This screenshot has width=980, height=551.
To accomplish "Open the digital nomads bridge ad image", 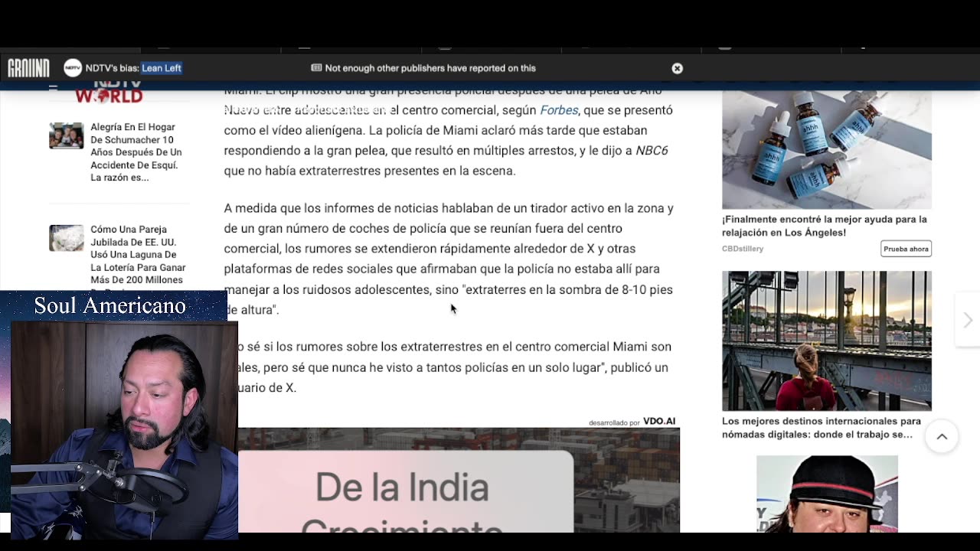I will click(826, 341).
